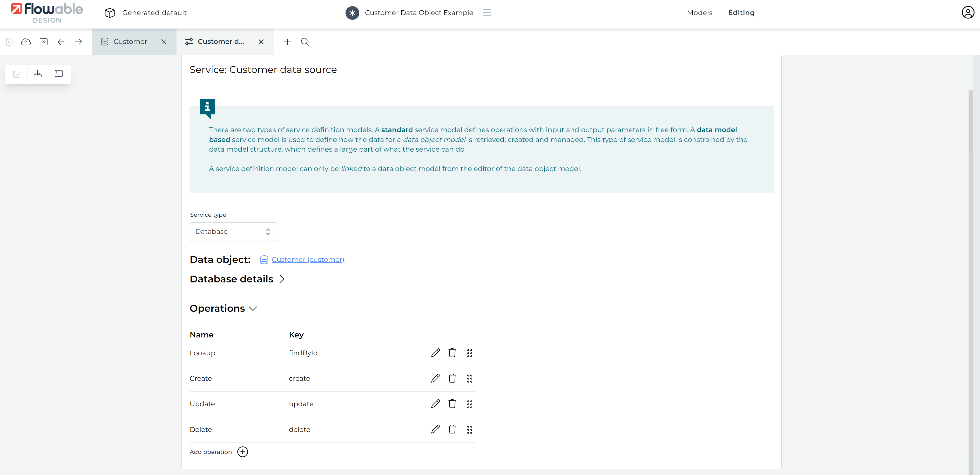Screen dimensions: 980x475
Task: Select Models in the top navigation
Action: click(700, 12)
